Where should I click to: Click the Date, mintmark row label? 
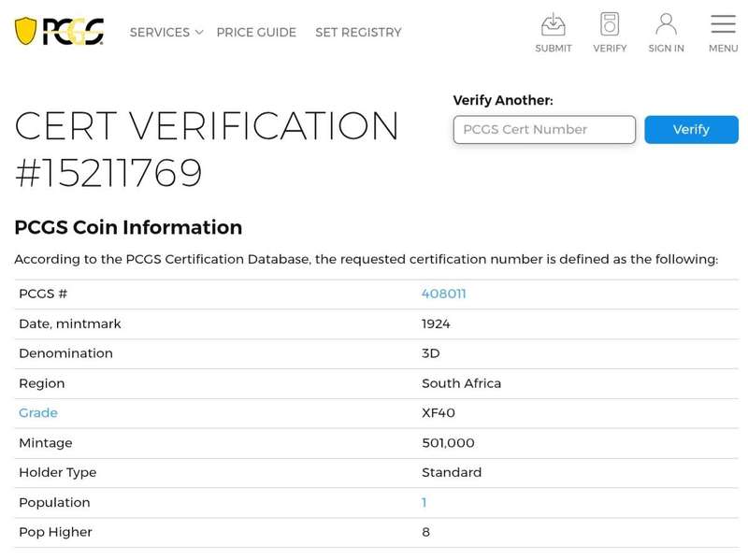click(69, 323)
